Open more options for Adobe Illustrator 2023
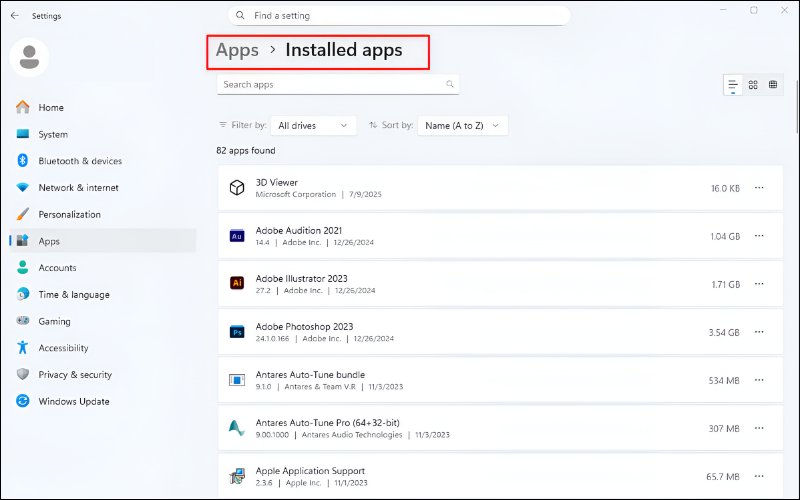The height and width of the screenshot is (500, 800). (x=759, y=284)
